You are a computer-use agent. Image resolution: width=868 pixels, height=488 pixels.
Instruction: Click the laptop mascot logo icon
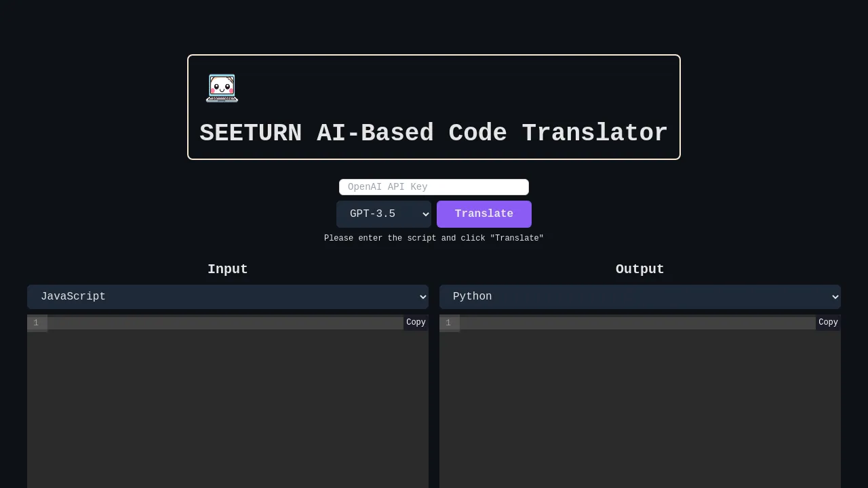[x=222, y=88]
